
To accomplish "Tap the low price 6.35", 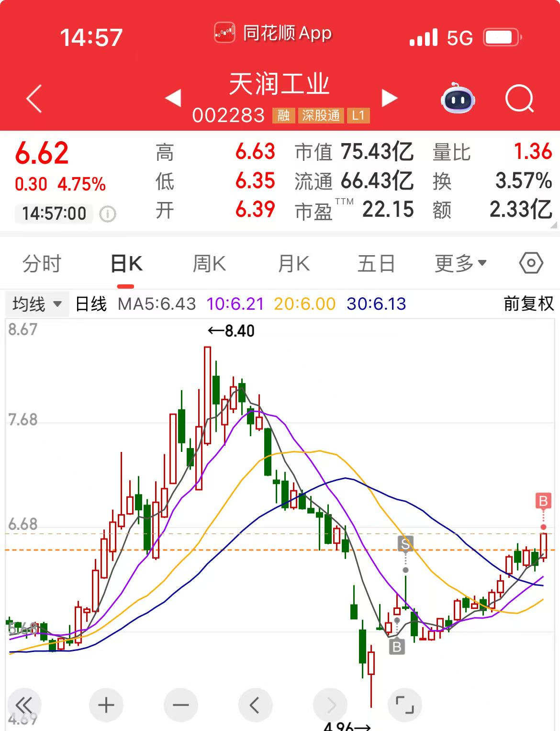I will (255, 181).
